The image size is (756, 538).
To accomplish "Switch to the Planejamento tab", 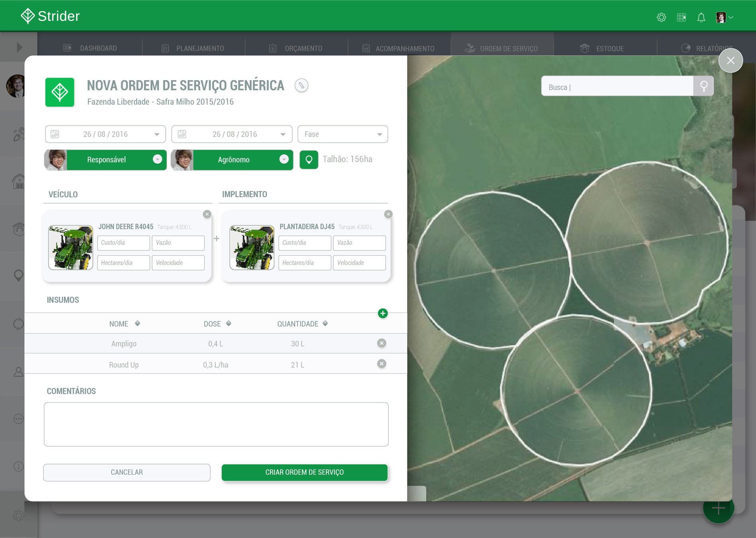I will pyautogui.click(x=193, y=48).
